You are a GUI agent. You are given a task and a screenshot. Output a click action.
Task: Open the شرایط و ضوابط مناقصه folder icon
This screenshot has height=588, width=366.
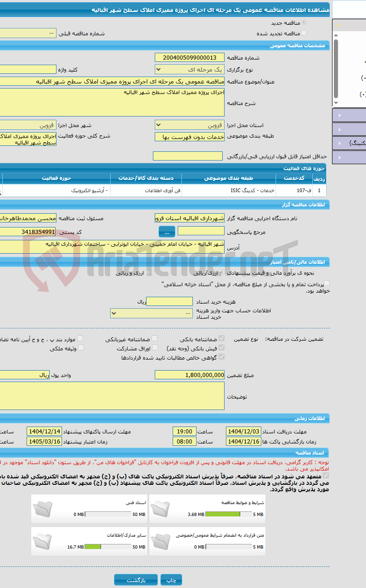(160, 509)
